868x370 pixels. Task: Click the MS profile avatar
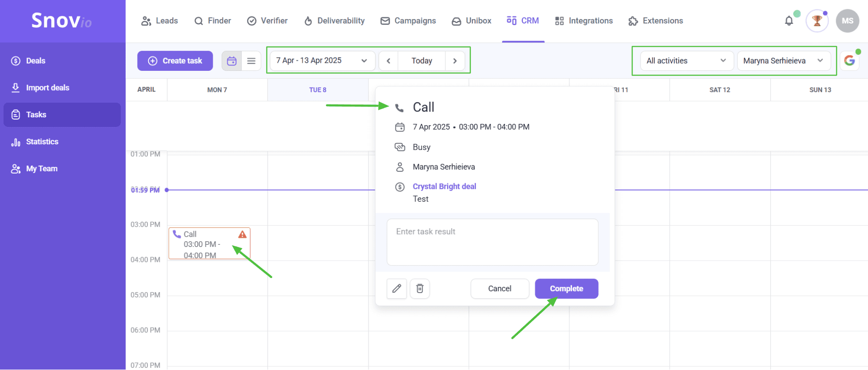[847, 21]
